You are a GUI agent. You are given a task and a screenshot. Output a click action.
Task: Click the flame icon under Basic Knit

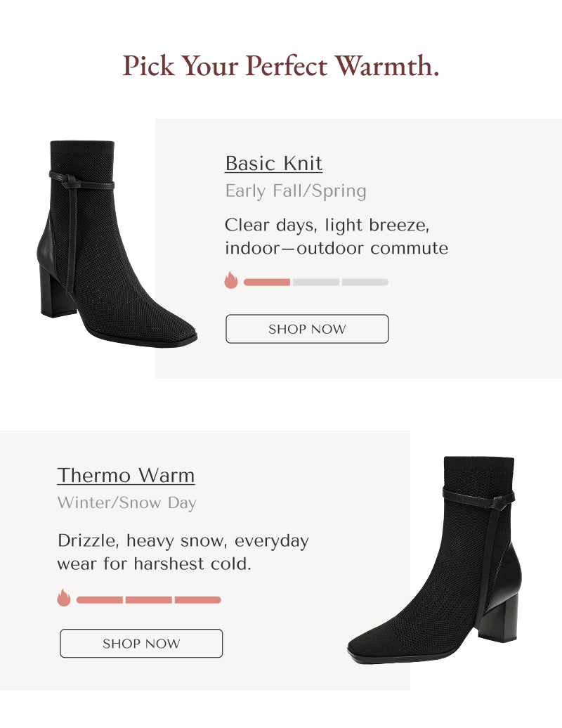coord(231,280)
